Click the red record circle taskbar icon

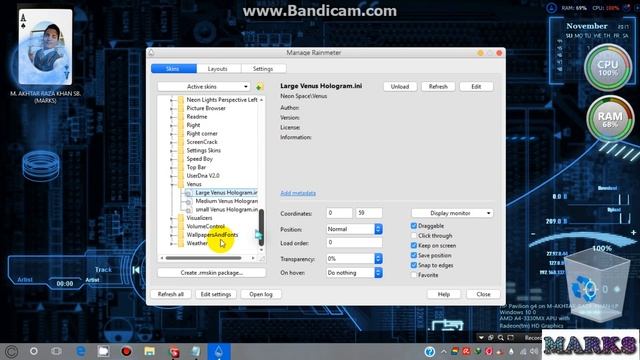click(126, 351)
